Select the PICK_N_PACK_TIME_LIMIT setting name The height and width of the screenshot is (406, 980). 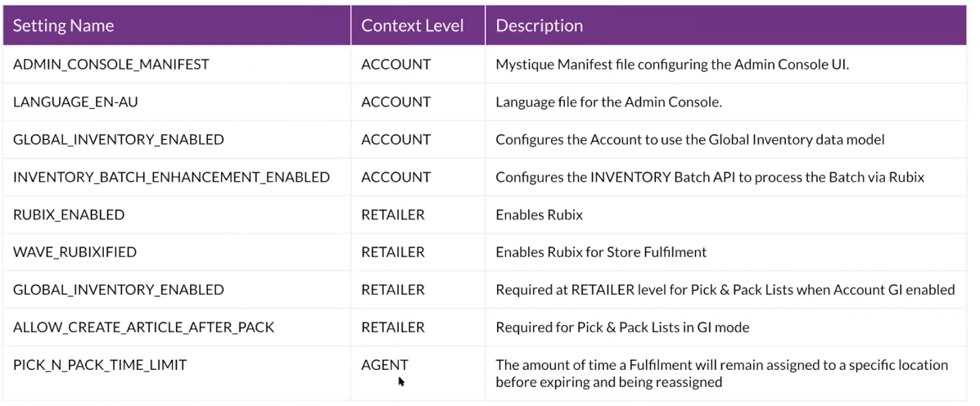point(100,365)
